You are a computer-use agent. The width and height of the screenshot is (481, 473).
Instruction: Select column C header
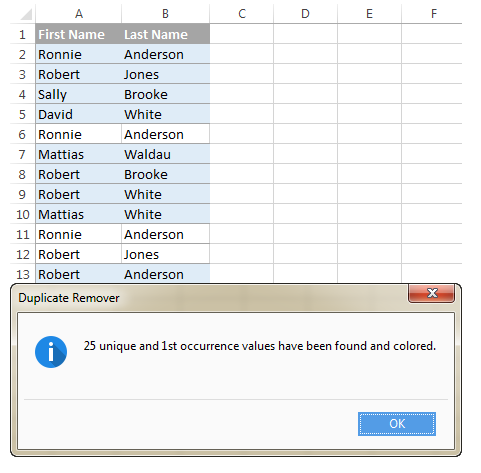tap(242, 14)
